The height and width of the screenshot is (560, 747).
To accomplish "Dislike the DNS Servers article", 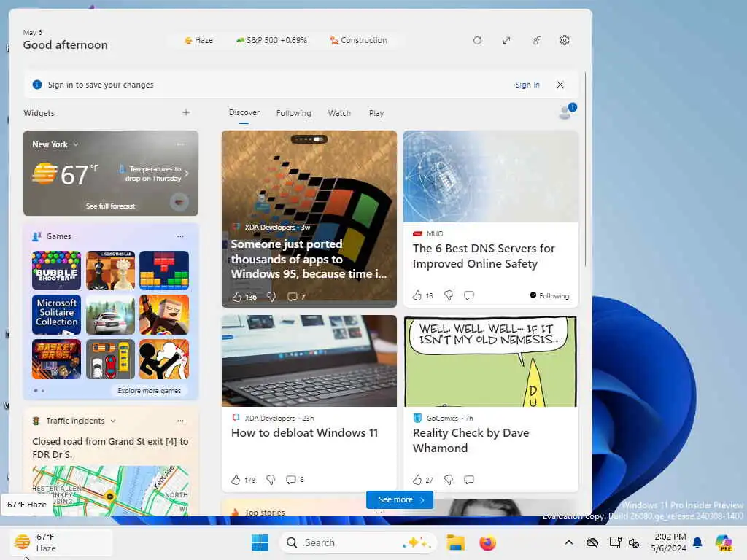I will (449, 295).
